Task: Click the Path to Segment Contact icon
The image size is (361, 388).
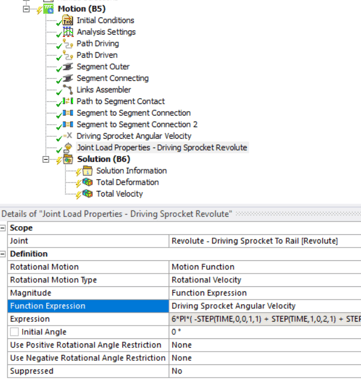Action: point(68,101)
